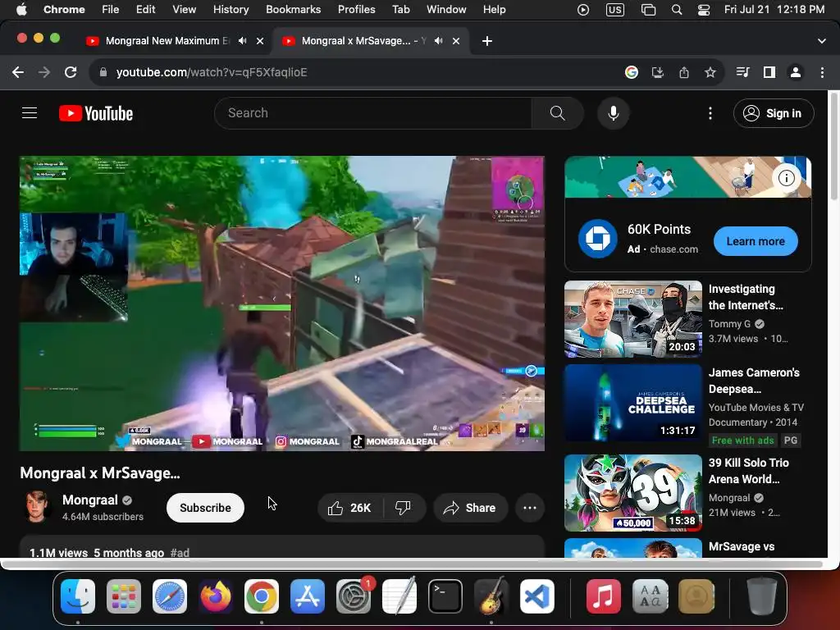Toggle Chrome side panel
Viewport: 840px width, 630px height.
769,72
